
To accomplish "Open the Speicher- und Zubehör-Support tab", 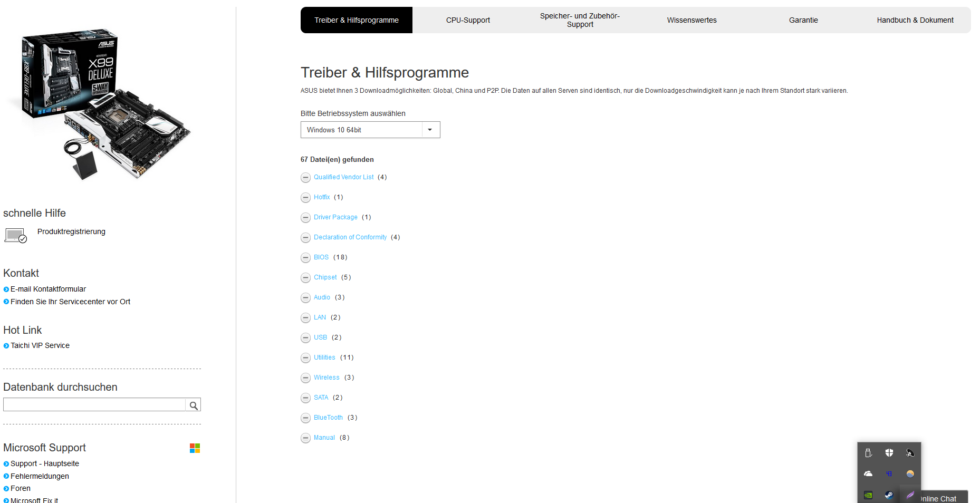I will point(580,20).
